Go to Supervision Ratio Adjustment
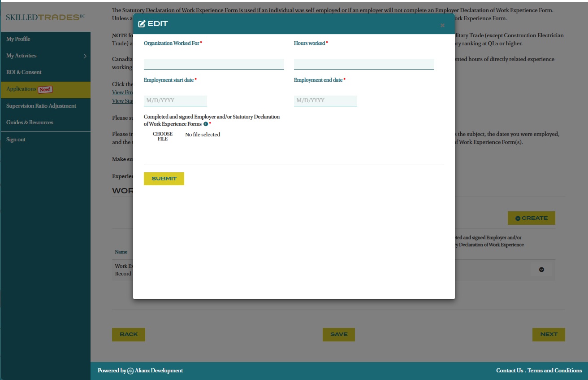 (41, 106)
